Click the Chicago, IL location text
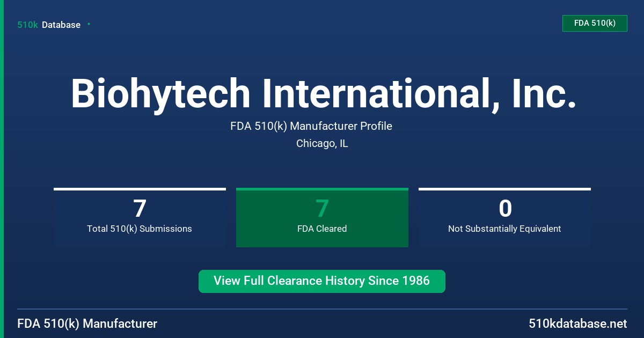 tap(322, 144)
